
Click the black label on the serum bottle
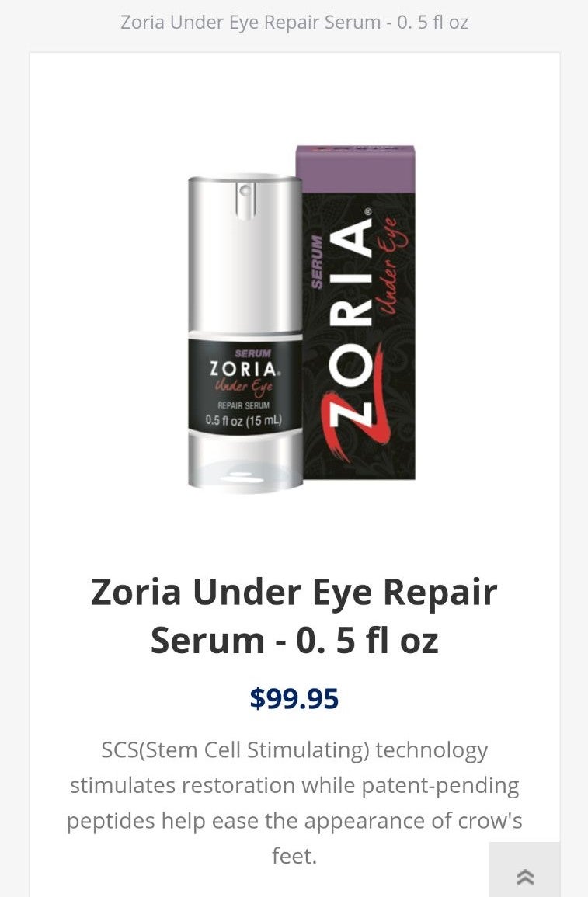pyautogui.click(x=245, y=387)
